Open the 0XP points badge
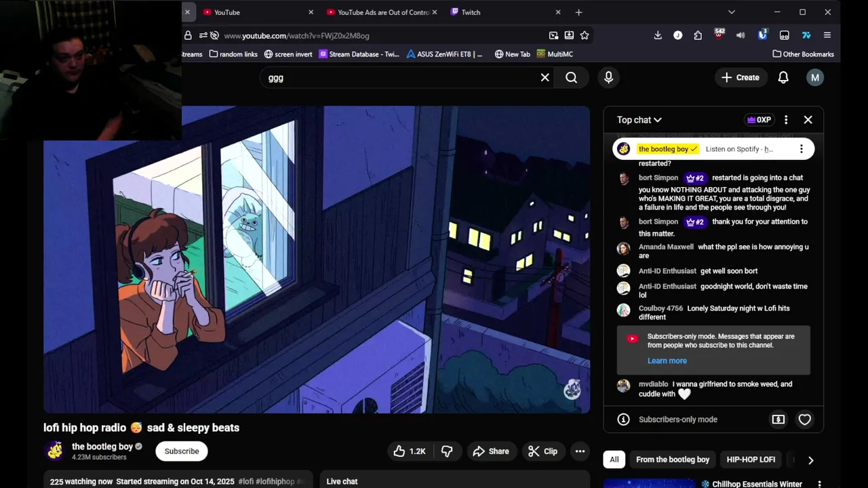 pyautogui.click(x=759, y=120)
